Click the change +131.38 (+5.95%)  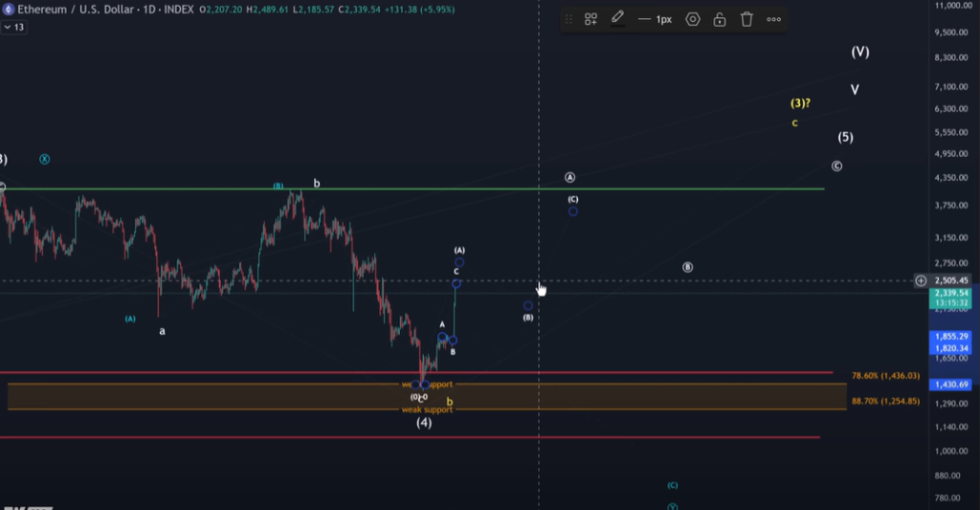coord(419,10)
